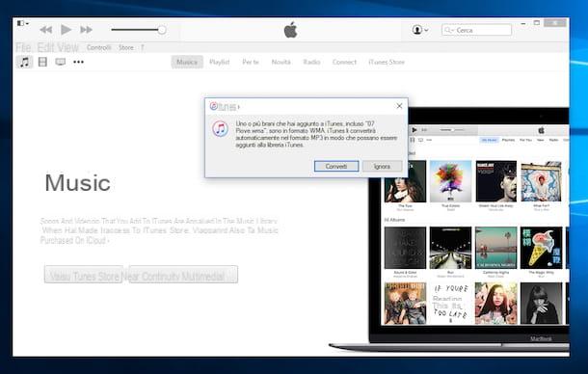Click the colorful paint splash album cover
Viewport: 588px width, 374px height.
(x=451, y=181)
